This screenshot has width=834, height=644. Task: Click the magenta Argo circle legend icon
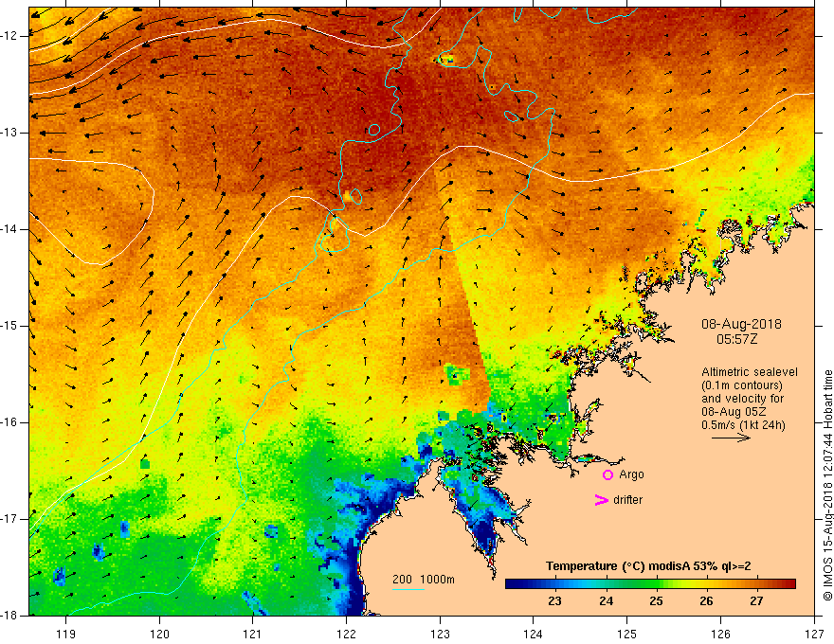pyautogui.click(x=607, y=474)
